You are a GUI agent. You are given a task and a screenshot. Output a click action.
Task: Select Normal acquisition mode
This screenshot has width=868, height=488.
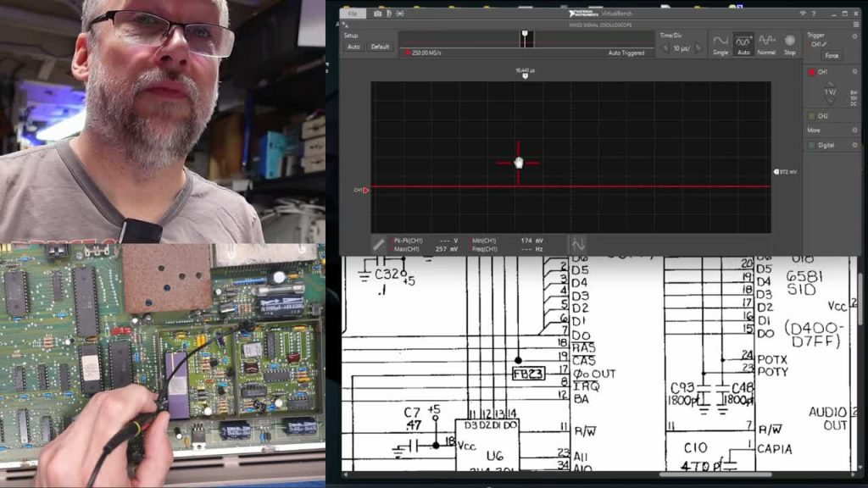coord(766,44)
